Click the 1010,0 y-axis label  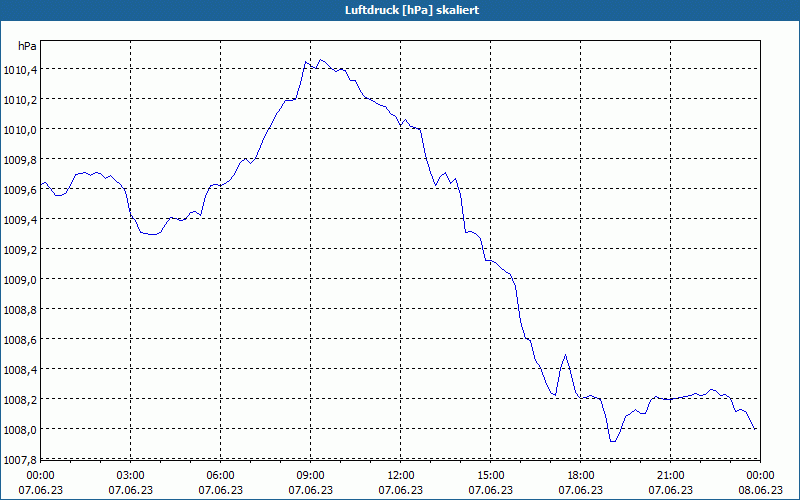pyautogui.click(x=20, y=130)
